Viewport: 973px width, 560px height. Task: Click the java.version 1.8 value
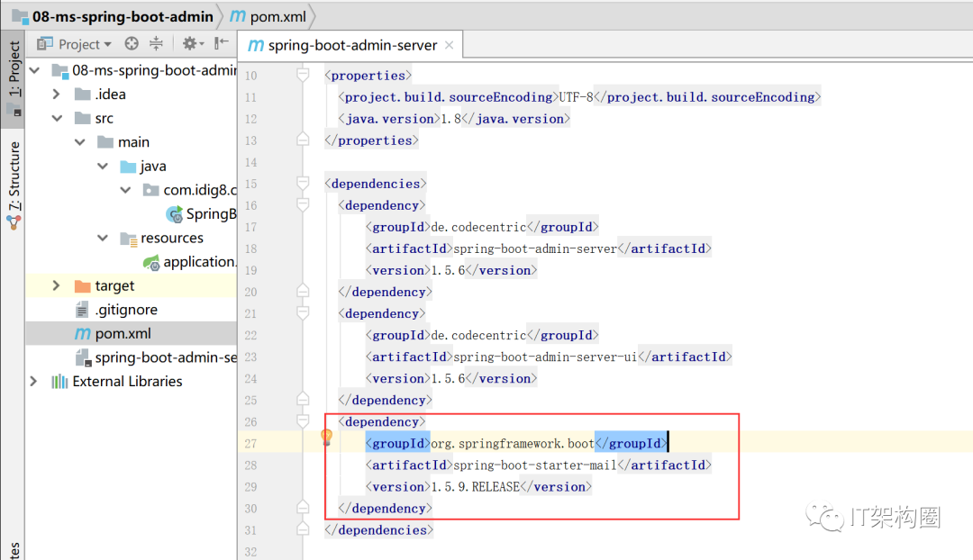tap(451, 119)
